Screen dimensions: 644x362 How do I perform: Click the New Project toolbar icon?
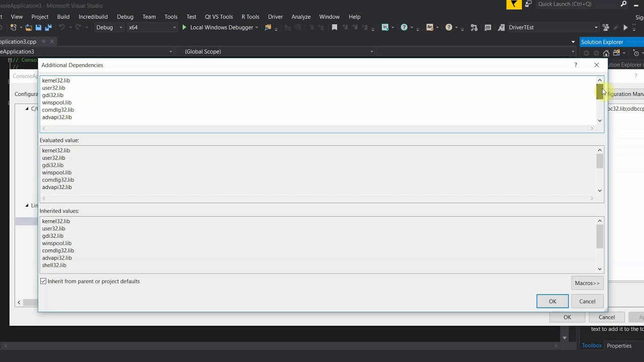click(14, 28)
